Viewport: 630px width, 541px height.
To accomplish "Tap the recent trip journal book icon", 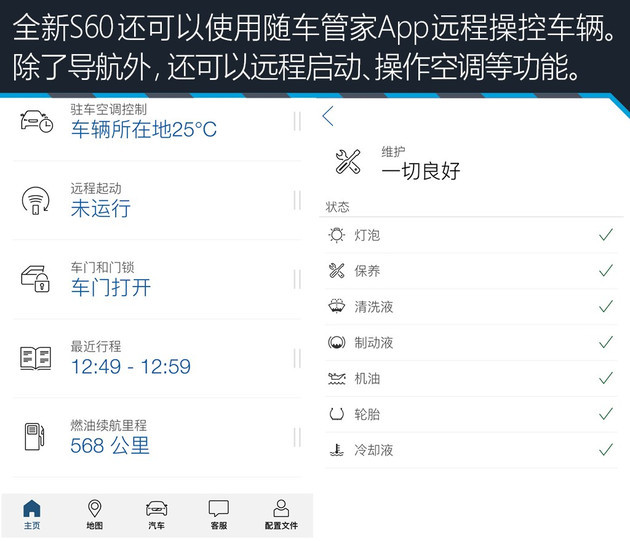I will point(35,358).
